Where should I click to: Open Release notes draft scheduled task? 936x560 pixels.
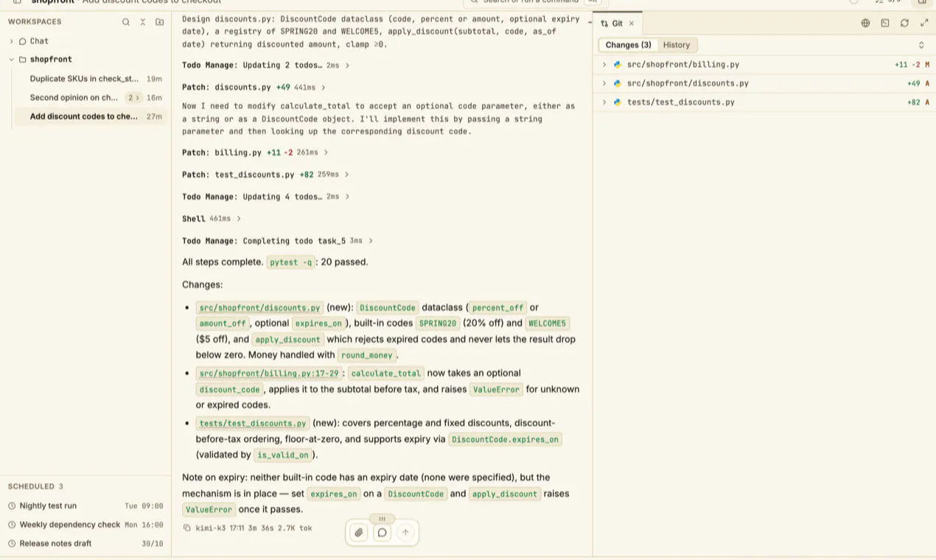click(85, 543)
